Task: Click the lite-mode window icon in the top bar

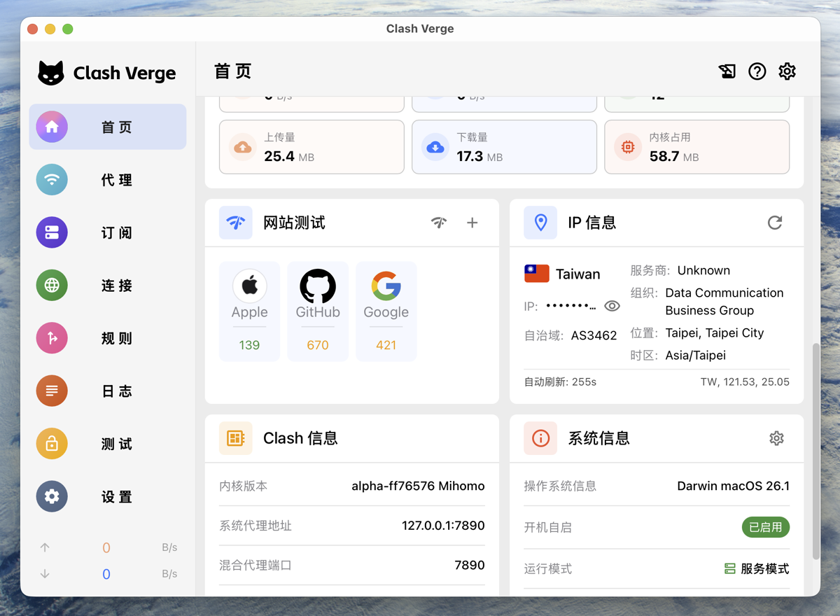Action: 727,71
